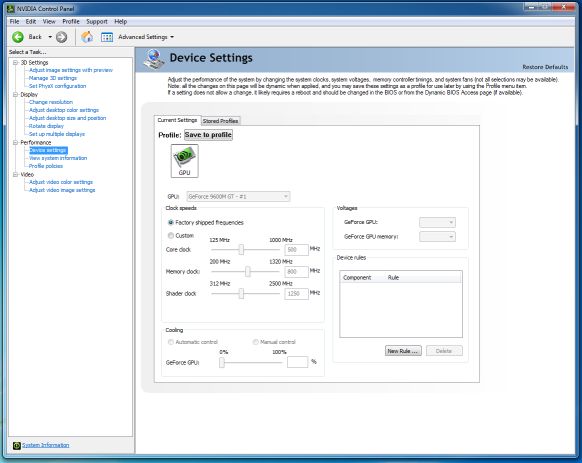This screenshot has width=582, height=463.
Task: Open the Edit menu
Action: (31, 22)
